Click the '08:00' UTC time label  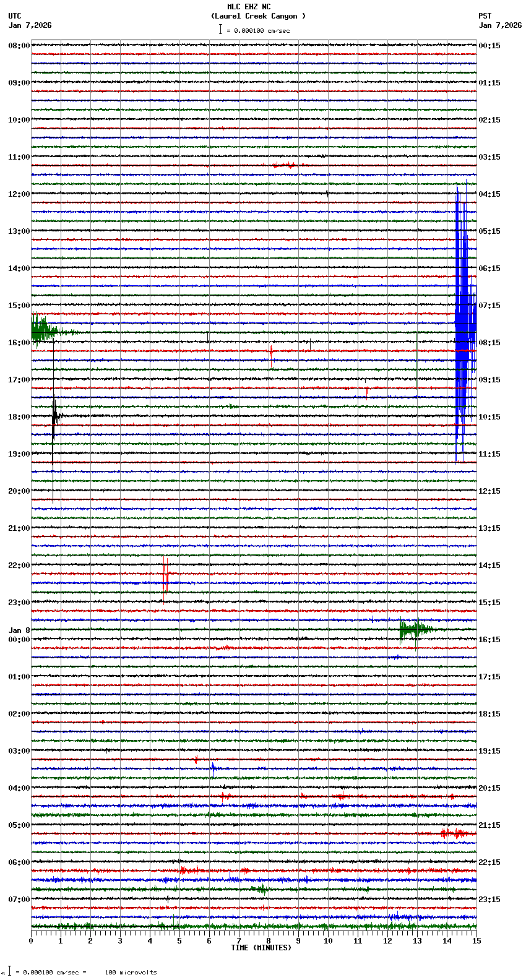(x=19, y=46)
